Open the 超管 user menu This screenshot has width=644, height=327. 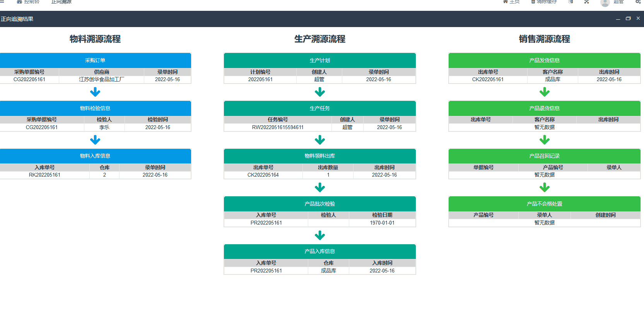pos(618,2)
